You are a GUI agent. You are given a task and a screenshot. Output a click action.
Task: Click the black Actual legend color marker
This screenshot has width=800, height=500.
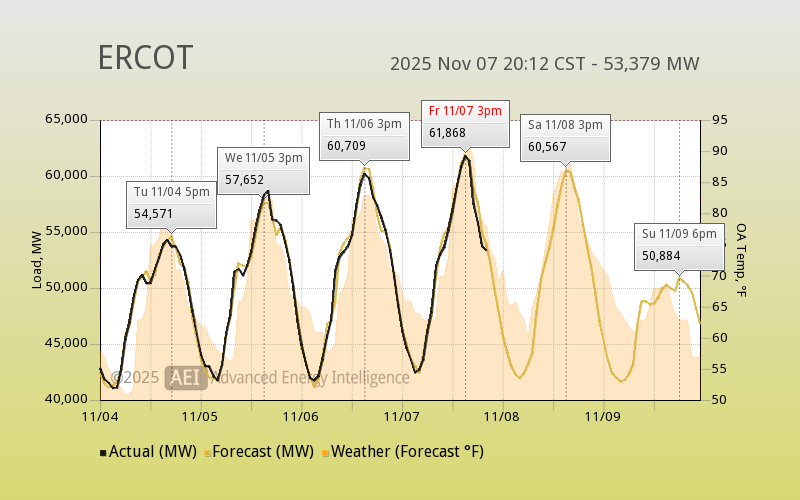click(103, 453)
